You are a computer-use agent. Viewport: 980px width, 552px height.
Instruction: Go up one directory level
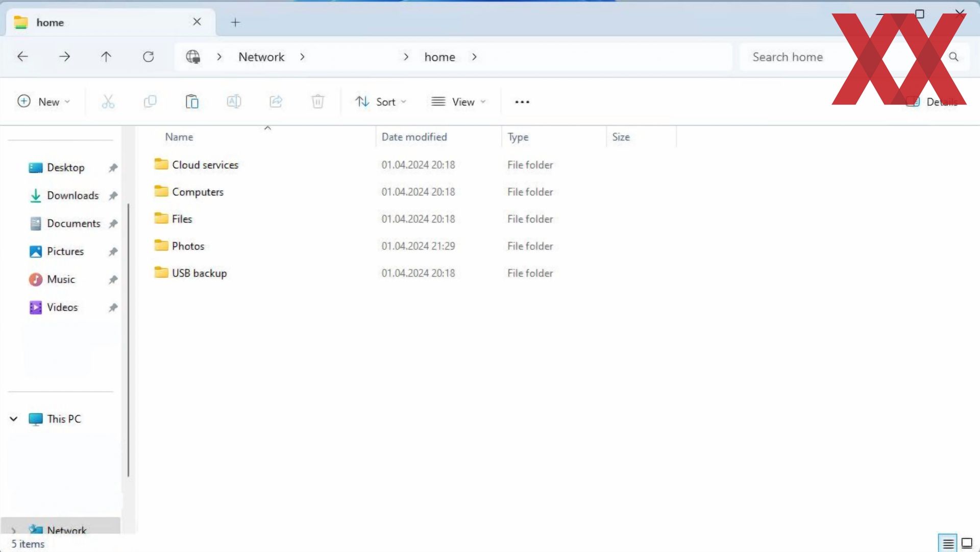click(106, 57)
